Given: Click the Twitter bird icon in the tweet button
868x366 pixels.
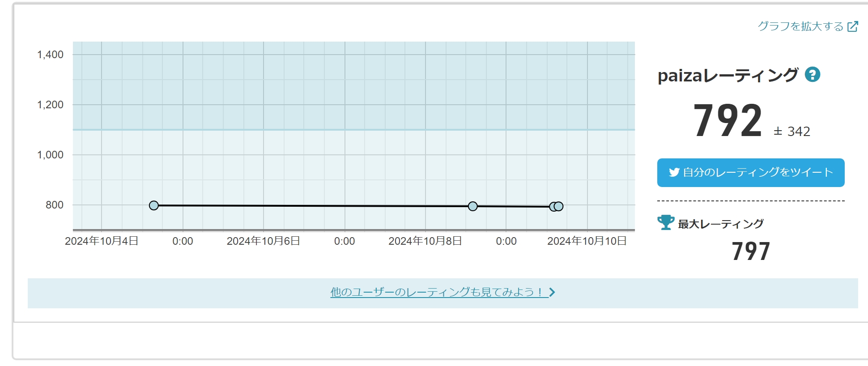Looking at the screenshot, I should [x=674, y=172].
